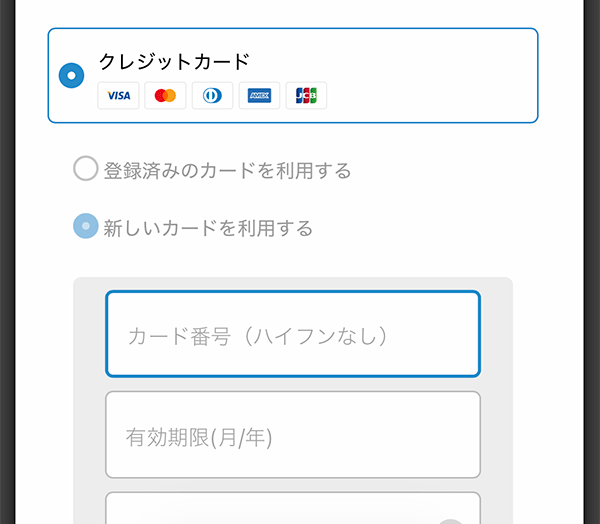Click the 登録済みのカードを利用する label text
This screenshot has width=600, height=524.
(x=227, y=171)
